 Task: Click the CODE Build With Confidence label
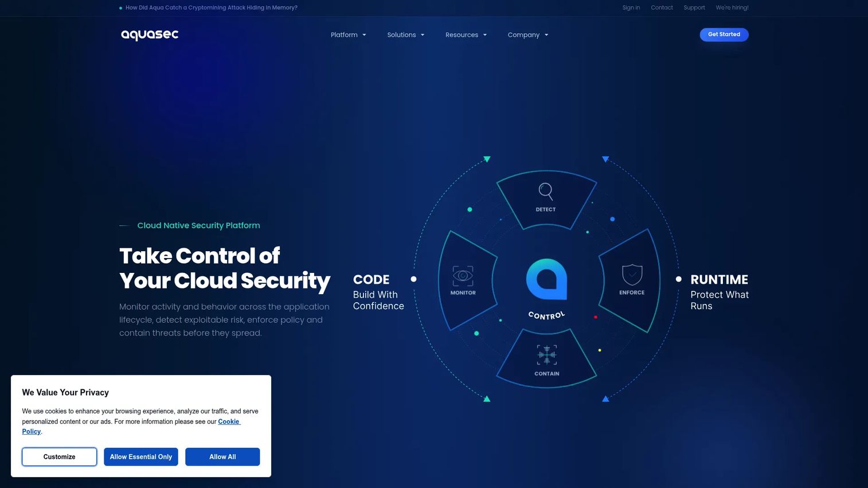pyautogui.click(x=378, y=292)
